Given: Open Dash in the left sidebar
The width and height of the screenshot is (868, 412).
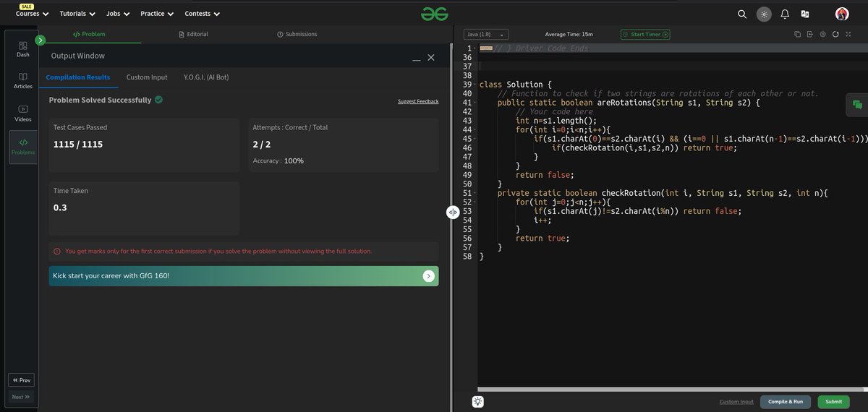Looking at the screenshot, I should pyautogui.click(x=23, y=49).
